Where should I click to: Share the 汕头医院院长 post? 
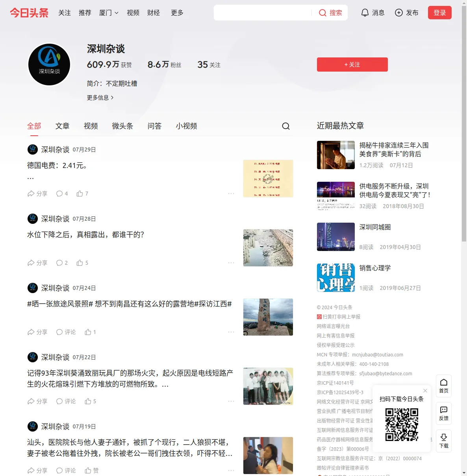37,470
